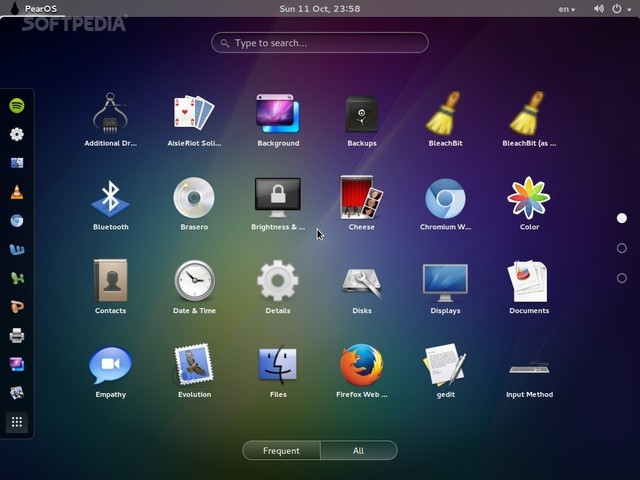Open the power system menu
Image resolution: width=640 pixels, height=480 pixels.
coord(621,9)
